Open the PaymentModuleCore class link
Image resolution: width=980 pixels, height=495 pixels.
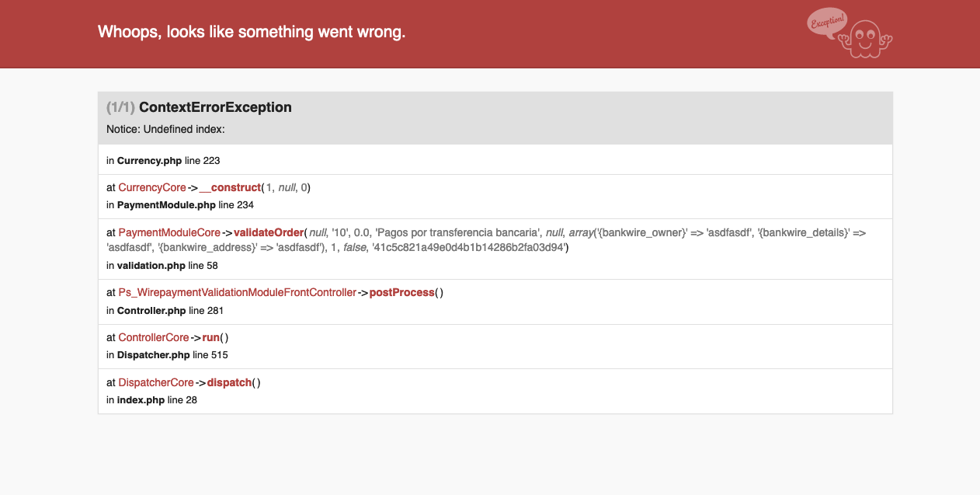tap(170, 232)
